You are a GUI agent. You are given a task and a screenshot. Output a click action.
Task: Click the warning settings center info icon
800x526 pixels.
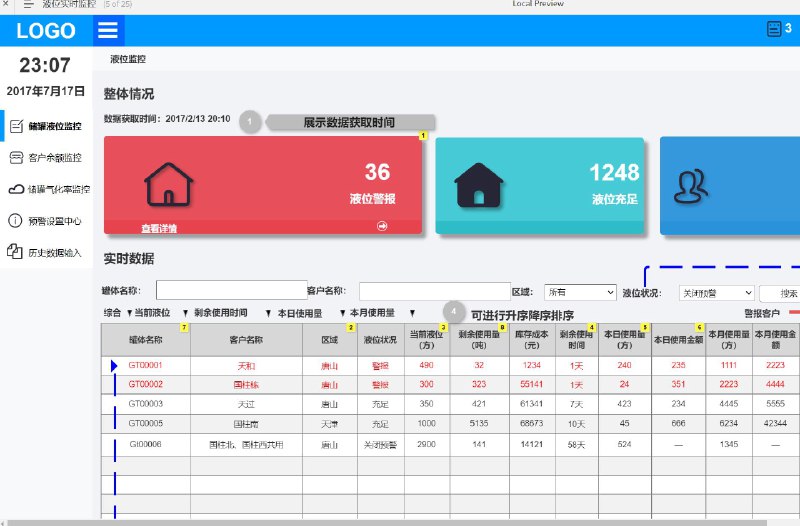15,220
